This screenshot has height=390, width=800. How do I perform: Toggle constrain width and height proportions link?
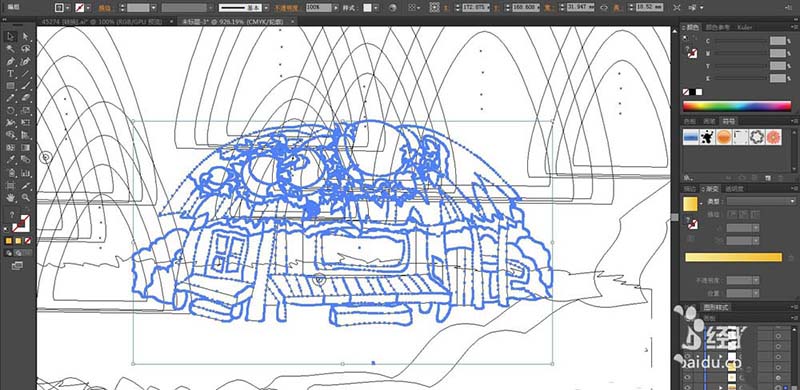pyautogui.click(x=604, y=8)
